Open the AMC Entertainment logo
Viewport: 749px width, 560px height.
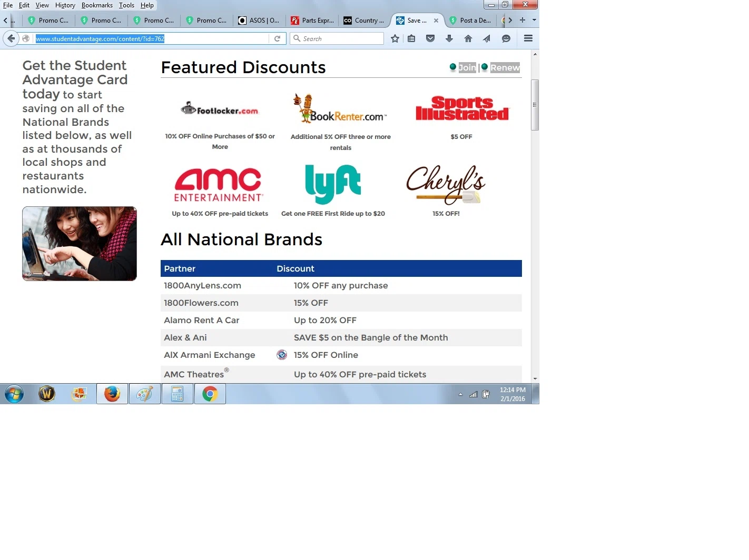coord(219,185)
